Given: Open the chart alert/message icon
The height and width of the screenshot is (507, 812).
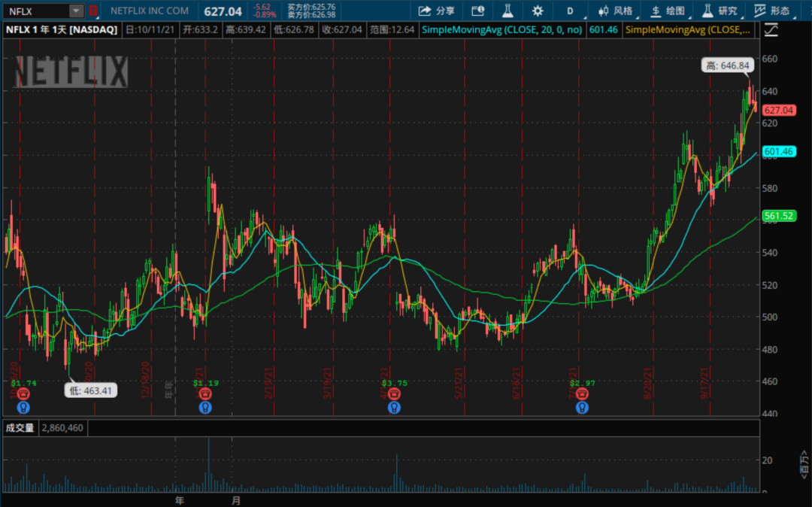Looking at the screenshot, I should point(477,11).
